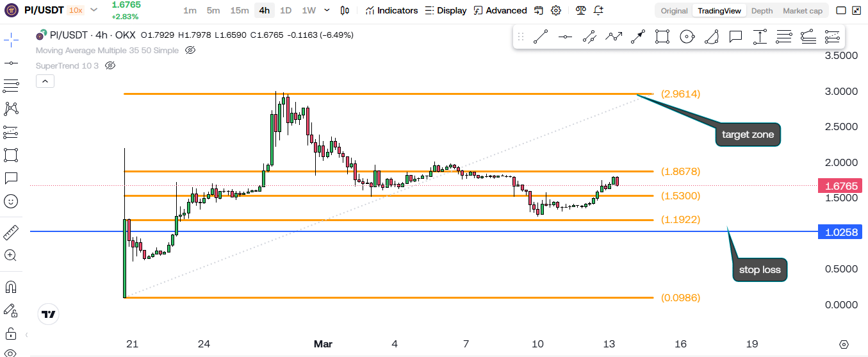The image size is (868, 357).
Task: Select the 4h timeframe
Action: click(264, 10)
